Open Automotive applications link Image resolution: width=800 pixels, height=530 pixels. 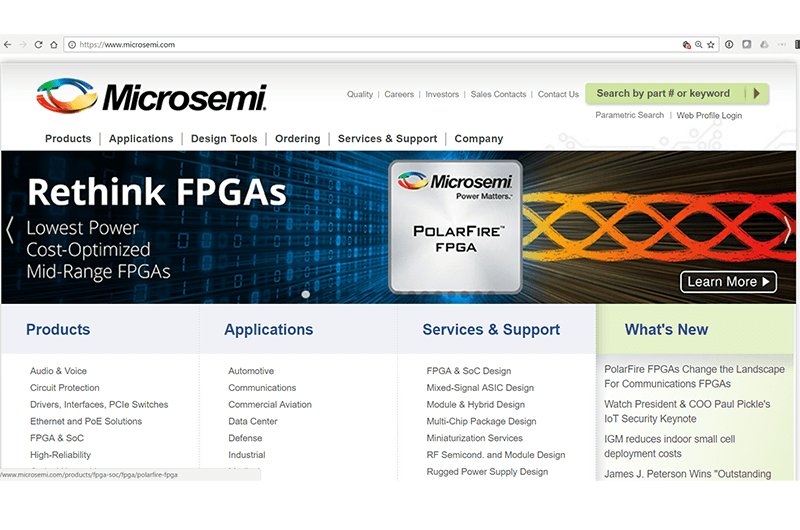251,371
